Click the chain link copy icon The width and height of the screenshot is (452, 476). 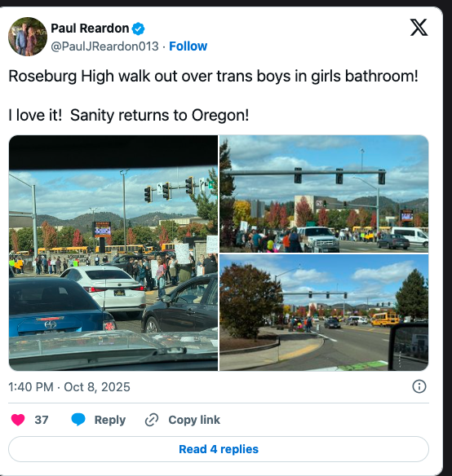(x=152, y=420)
